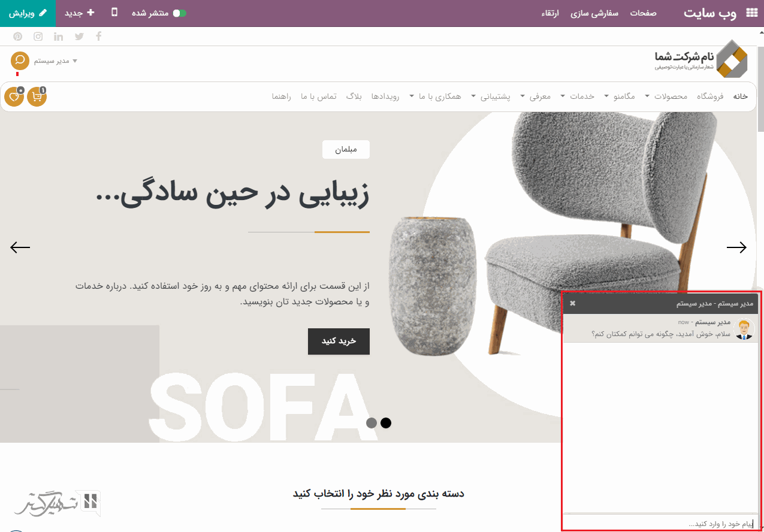
Task: Click the orange search icon
Action: coord(20,61)
